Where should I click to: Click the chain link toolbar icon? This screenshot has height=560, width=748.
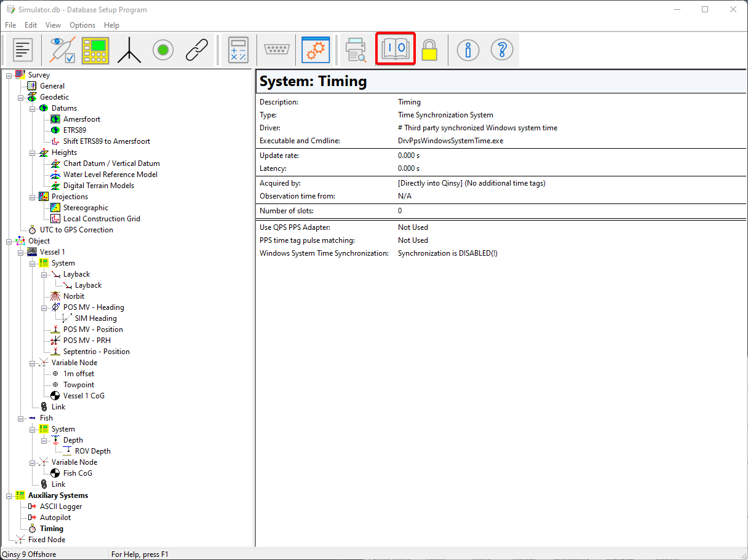pos(197,50)
